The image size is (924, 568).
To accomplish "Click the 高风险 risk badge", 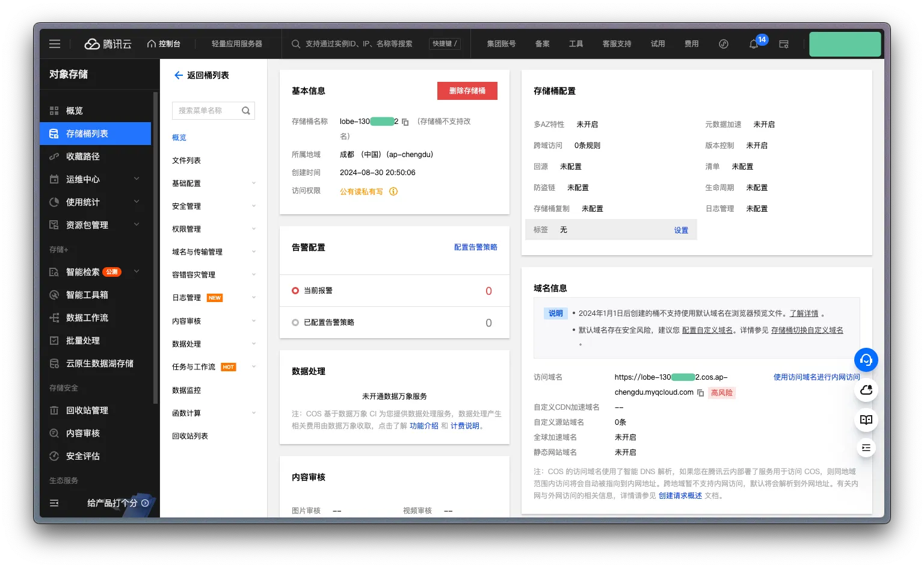I will click(721, 392).
